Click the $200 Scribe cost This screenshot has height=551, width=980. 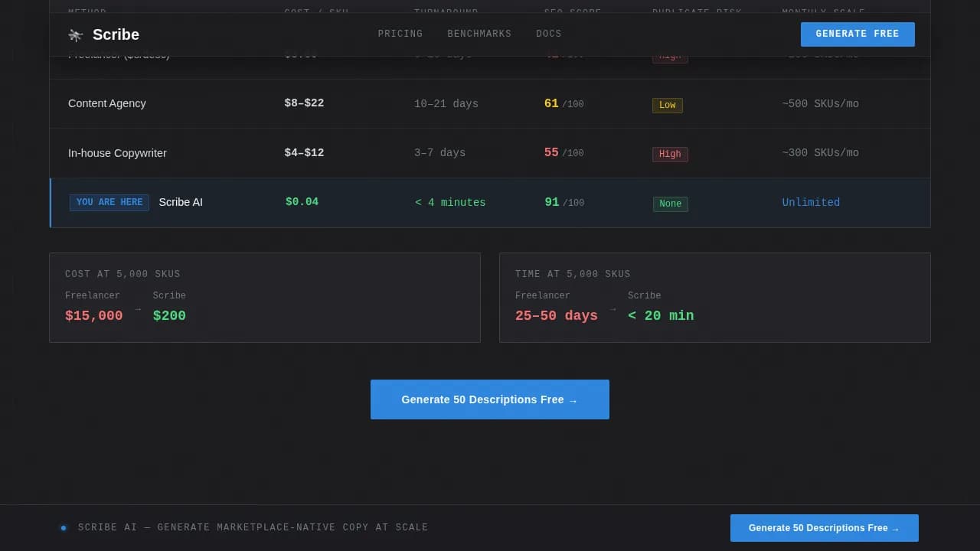point(169,316)
